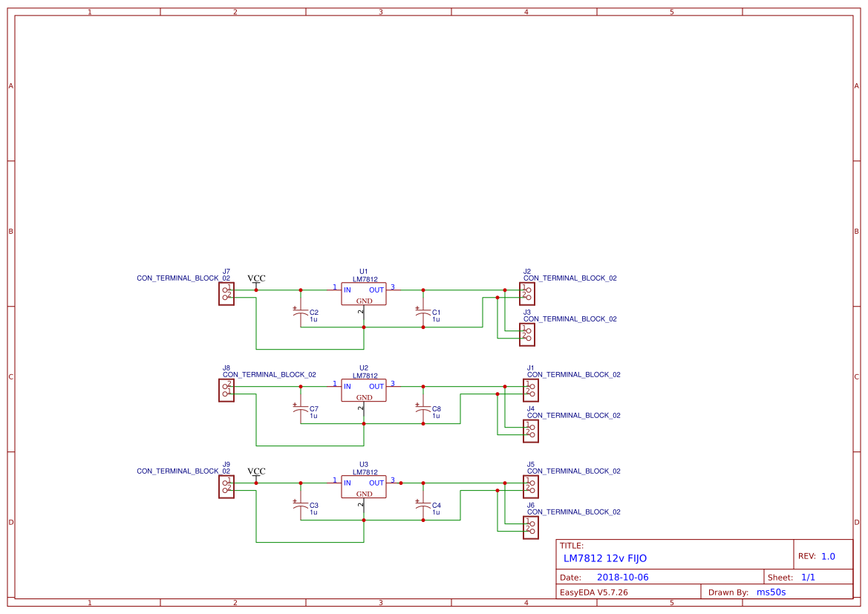Select the U1 LM7812 regulator symbol

(363, 293)
